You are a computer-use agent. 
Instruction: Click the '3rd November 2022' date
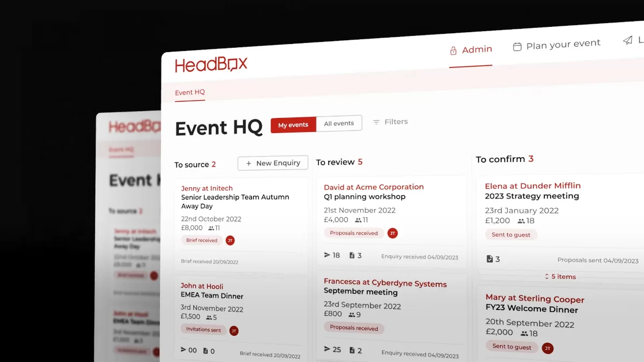pos(212,308)
